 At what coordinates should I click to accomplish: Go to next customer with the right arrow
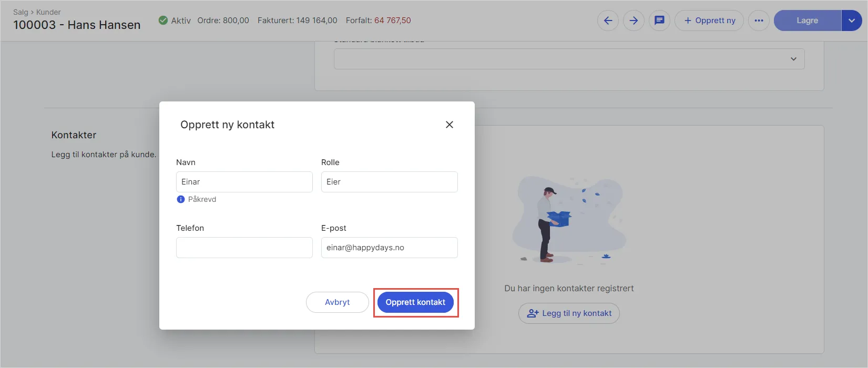click(x=634, y=21)
